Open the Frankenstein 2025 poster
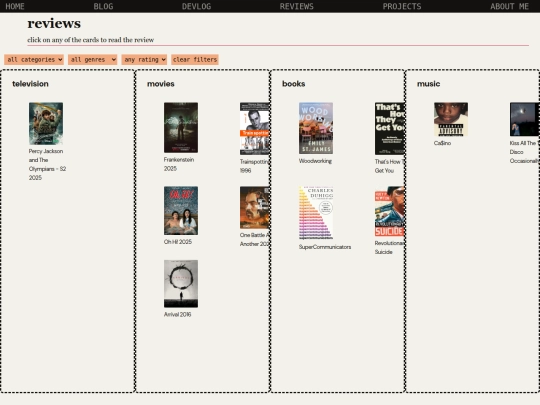The height and width of the screenshot is (405, 540). [x=181, y=127]
